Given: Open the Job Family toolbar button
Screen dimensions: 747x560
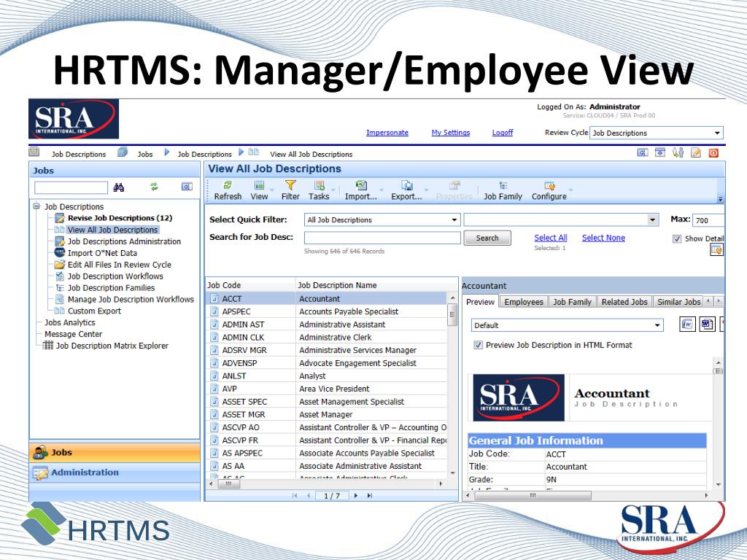Looking at the screenshot, I should click(503, 190).
